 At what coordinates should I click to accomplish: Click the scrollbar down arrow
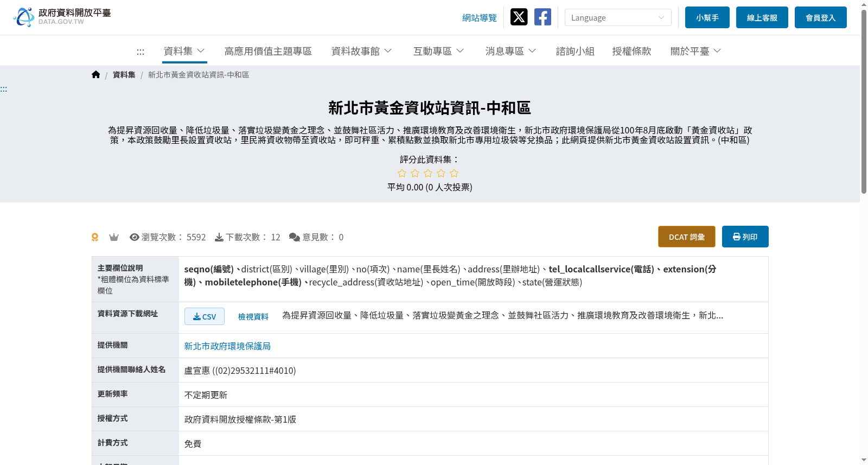coord(864,460)
